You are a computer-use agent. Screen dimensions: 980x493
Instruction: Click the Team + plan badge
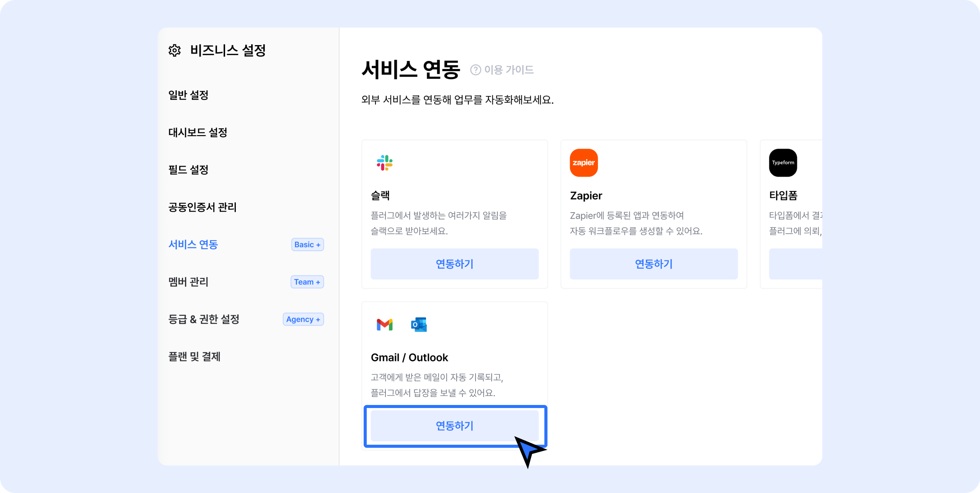307,282
